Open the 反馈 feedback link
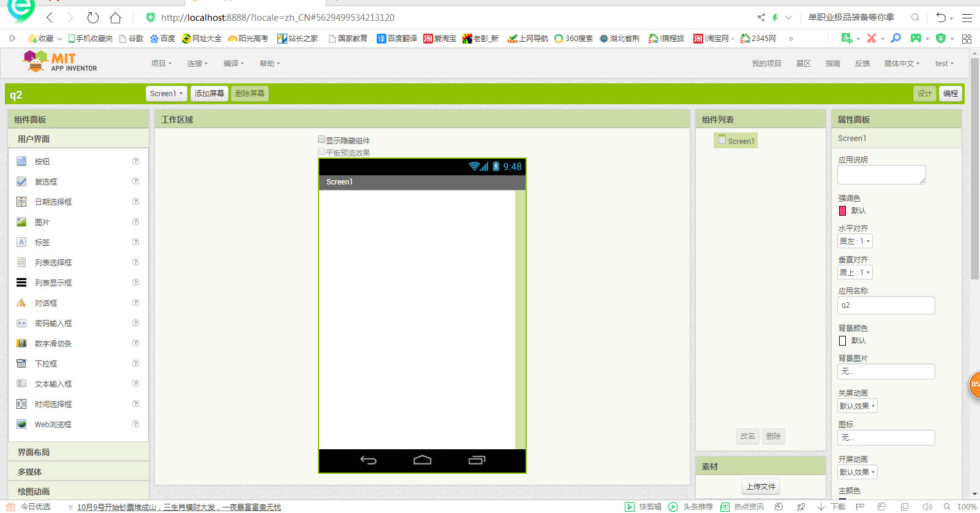This screenshot has width=980, height=513. 862,64
